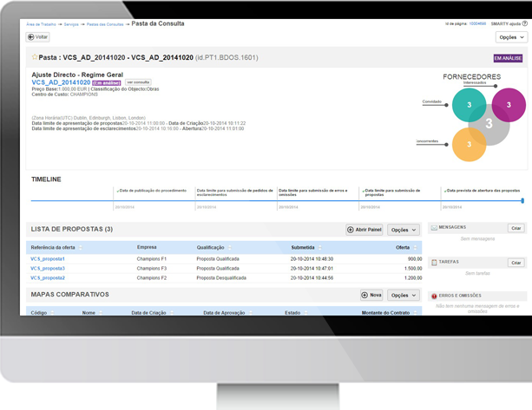
Task: Sort by the Submetida column header
Action: pos(303,246)
